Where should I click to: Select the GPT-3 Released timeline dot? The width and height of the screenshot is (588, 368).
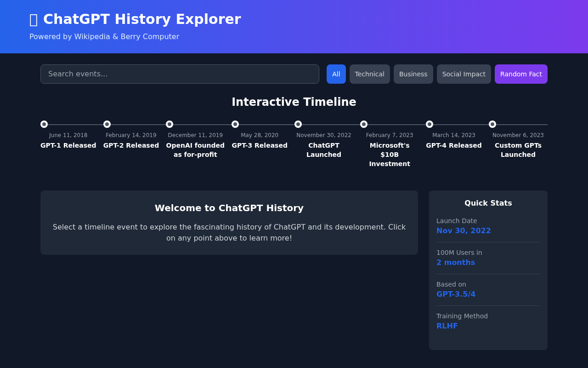[x=235, y=124]
